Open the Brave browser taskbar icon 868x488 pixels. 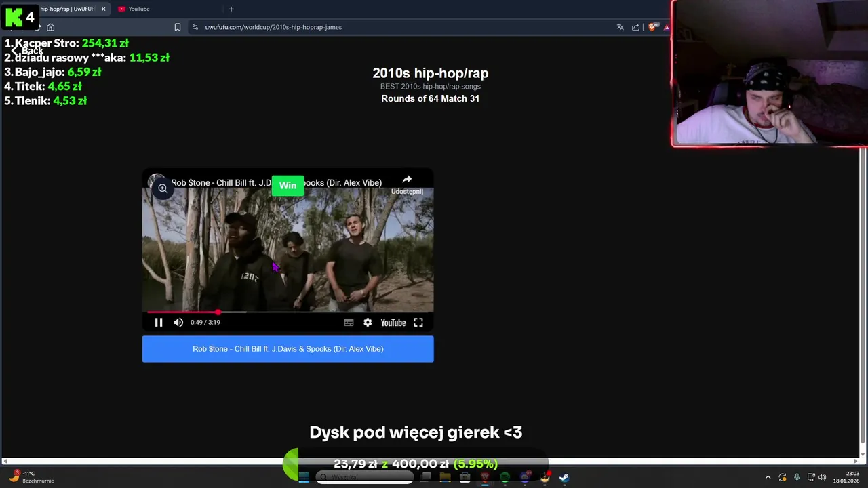pos(485,477)
